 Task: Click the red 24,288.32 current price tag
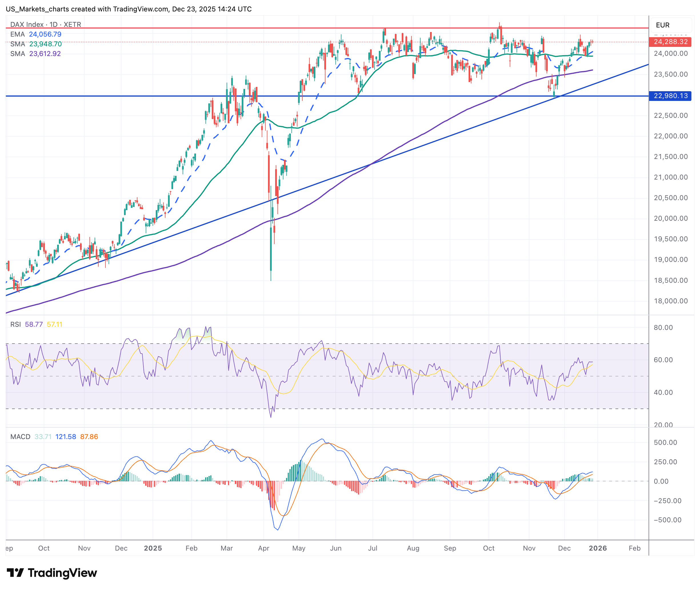tap(670, 42)
